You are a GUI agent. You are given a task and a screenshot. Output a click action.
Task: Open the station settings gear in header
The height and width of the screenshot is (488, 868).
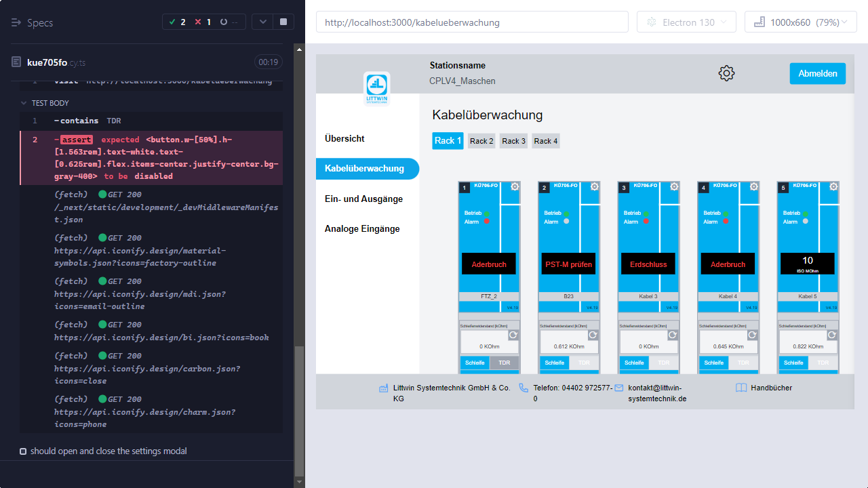[726, 73]
